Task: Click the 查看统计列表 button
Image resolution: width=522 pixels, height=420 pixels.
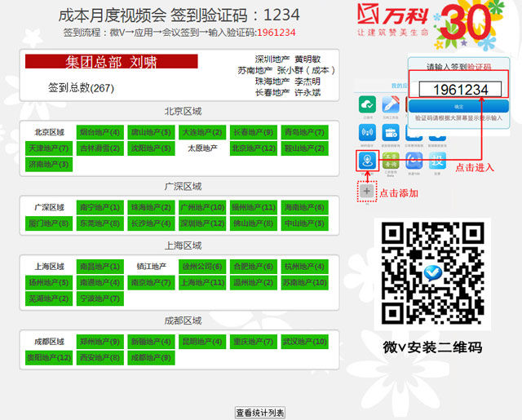Action: point(260,413)
